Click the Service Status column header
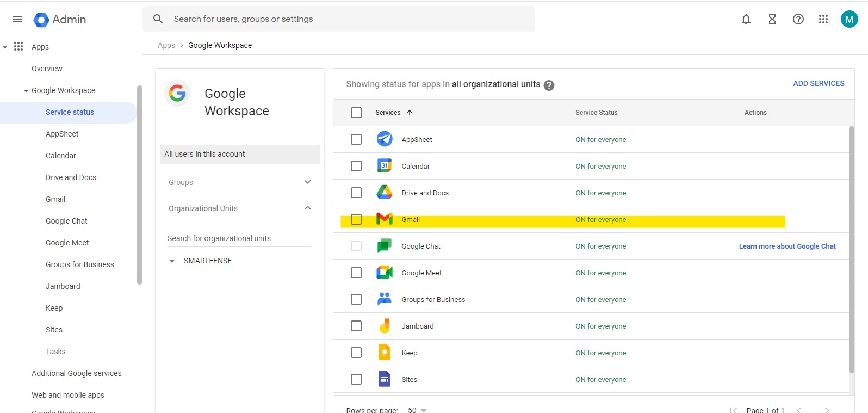868x413 pixels. point(597,113)
